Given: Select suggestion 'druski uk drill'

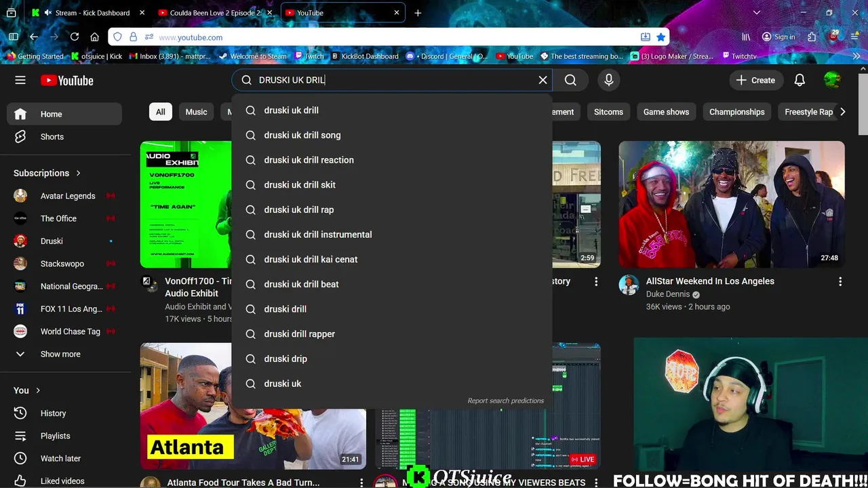Looking at the screenshot, I should tap(392, 110).
